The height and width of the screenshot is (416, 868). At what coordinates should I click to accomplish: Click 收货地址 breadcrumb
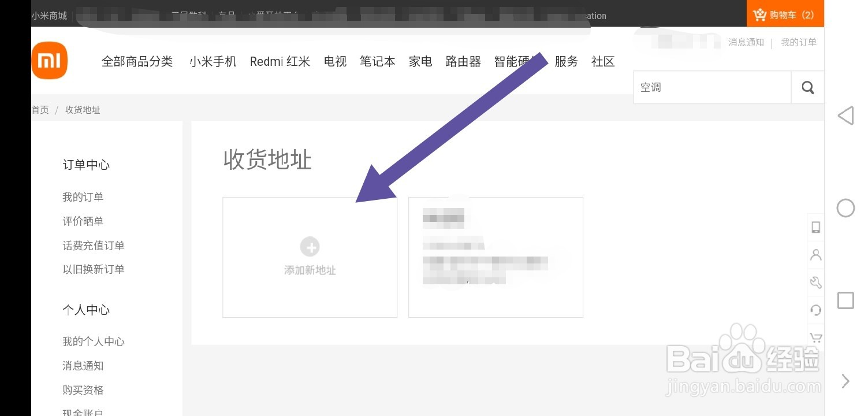(x=83, y=110)
